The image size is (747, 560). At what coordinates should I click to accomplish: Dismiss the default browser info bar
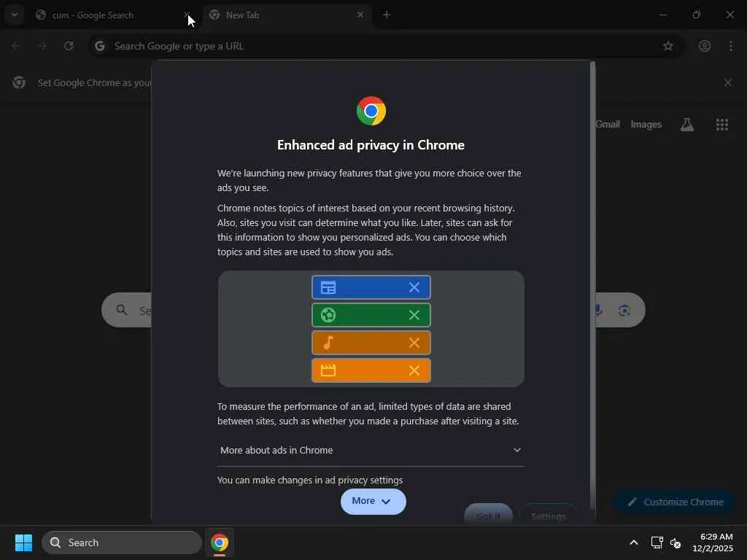728,82
